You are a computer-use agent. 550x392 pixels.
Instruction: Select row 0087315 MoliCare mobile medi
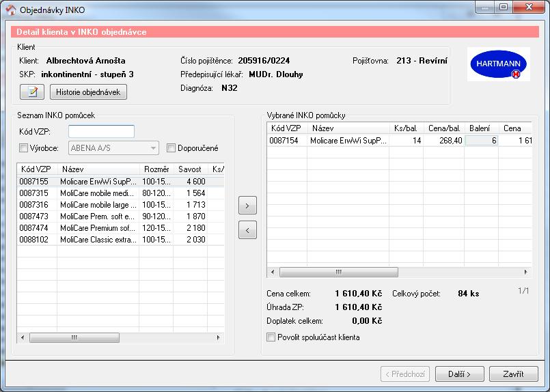click(x=120, y=193)
